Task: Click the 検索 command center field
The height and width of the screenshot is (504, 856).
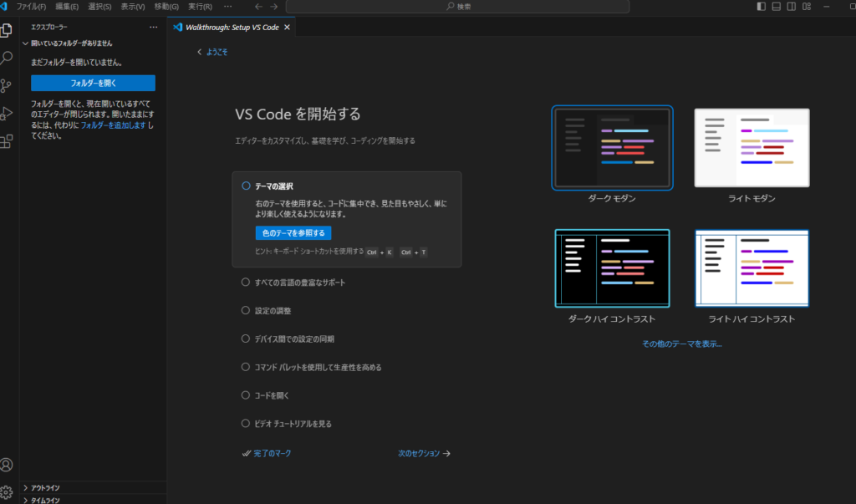Action: (x=457, y=7)
